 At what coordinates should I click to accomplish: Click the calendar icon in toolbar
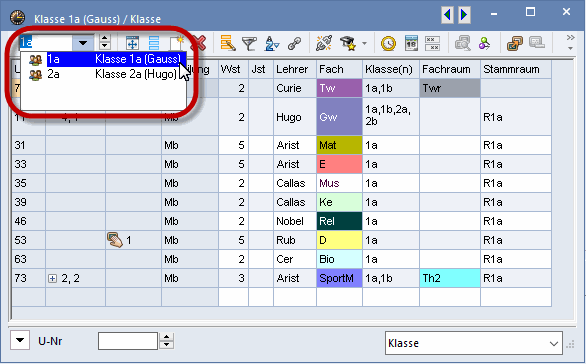(x=411, y=43)
